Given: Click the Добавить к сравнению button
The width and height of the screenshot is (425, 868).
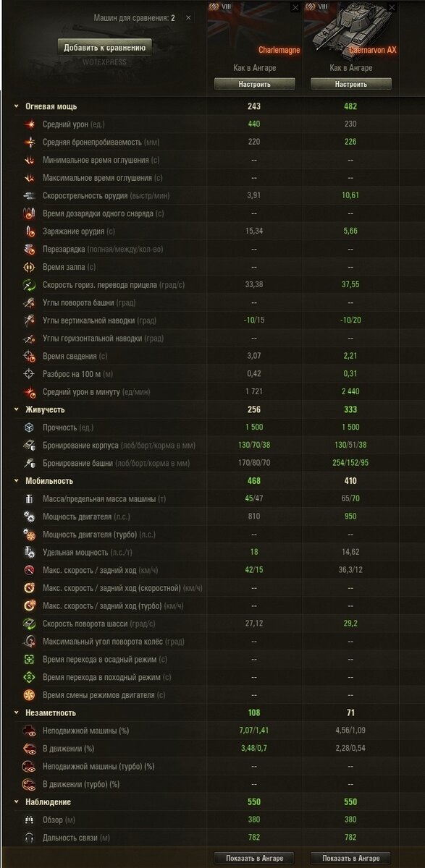Looking at the screenshot, I should (x=105, y=48).
